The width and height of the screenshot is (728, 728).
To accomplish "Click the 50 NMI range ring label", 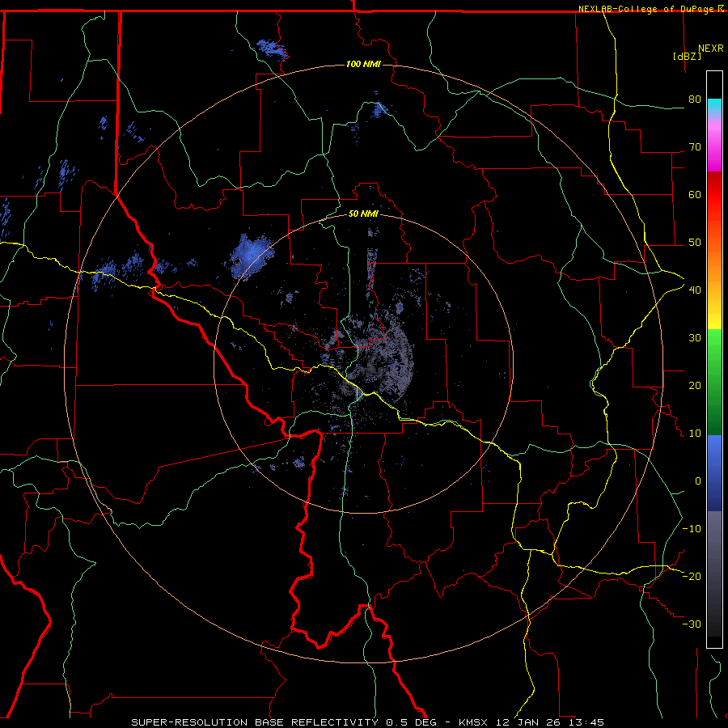I will point(363,214).
